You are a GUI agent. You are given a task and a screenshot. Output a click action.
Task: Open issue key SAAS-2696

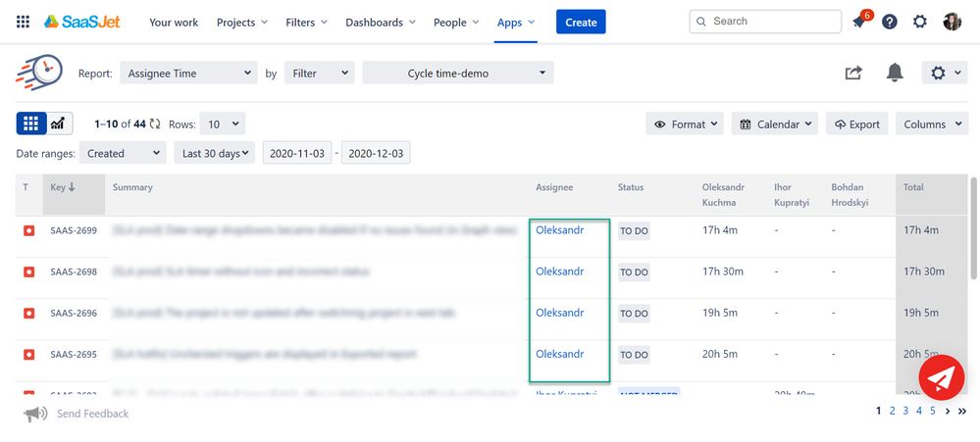74,314
